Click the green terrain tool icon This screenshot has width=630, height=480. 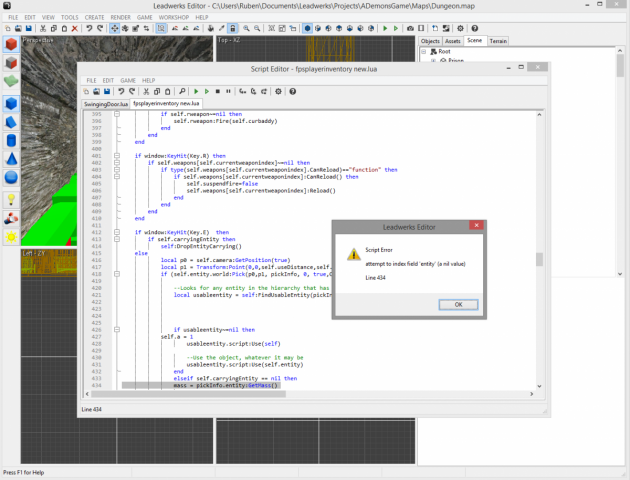(x=11, y=81)
